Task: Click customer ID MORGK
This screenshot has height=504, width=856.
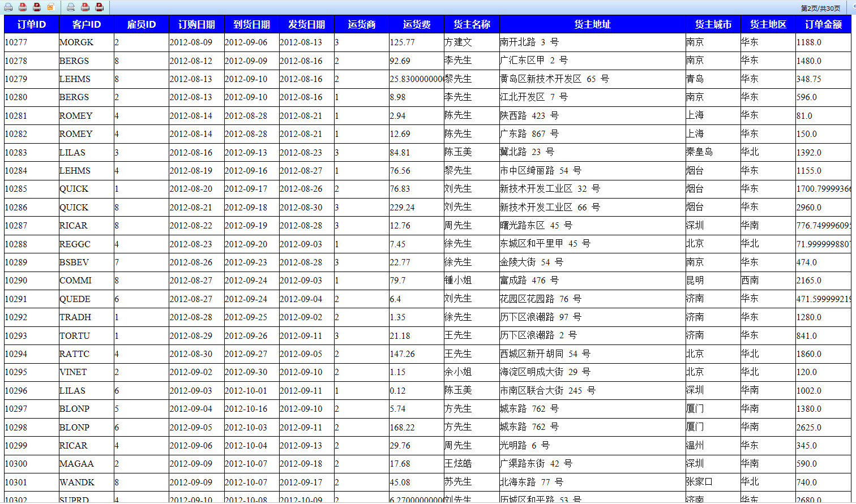Action: pos(76,42)
